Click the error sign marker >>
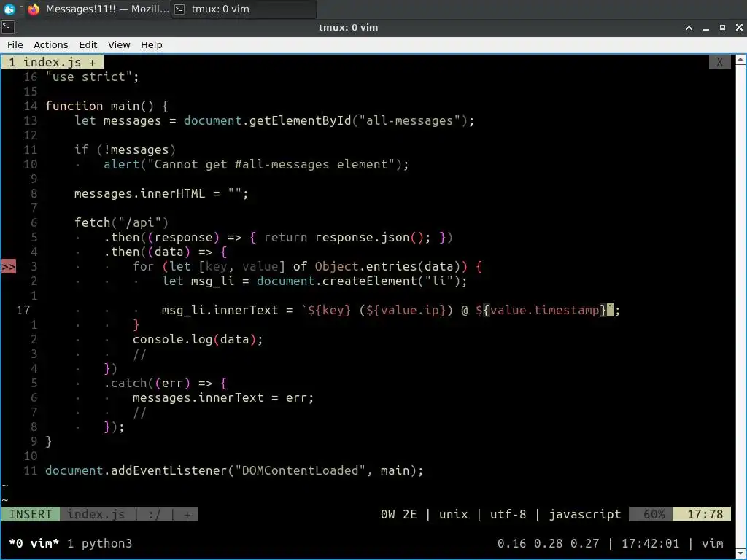The image size is (747, 560). 9,266
